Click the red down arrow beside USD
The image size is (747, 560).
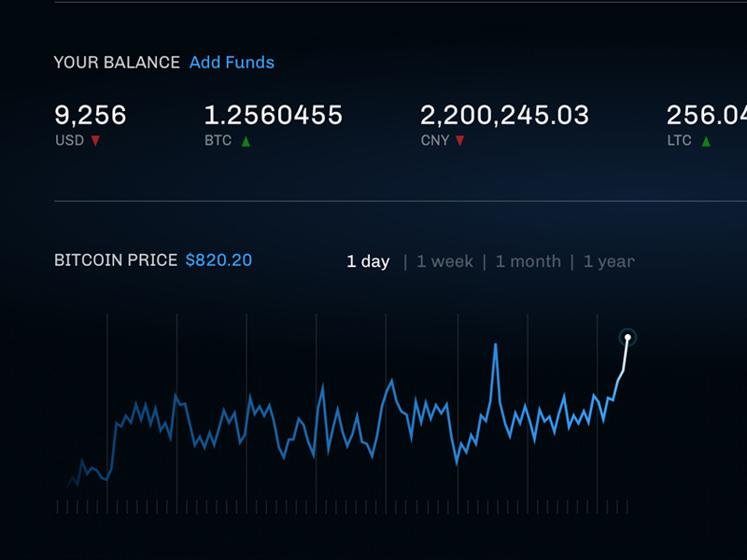[x=95, y=141]
